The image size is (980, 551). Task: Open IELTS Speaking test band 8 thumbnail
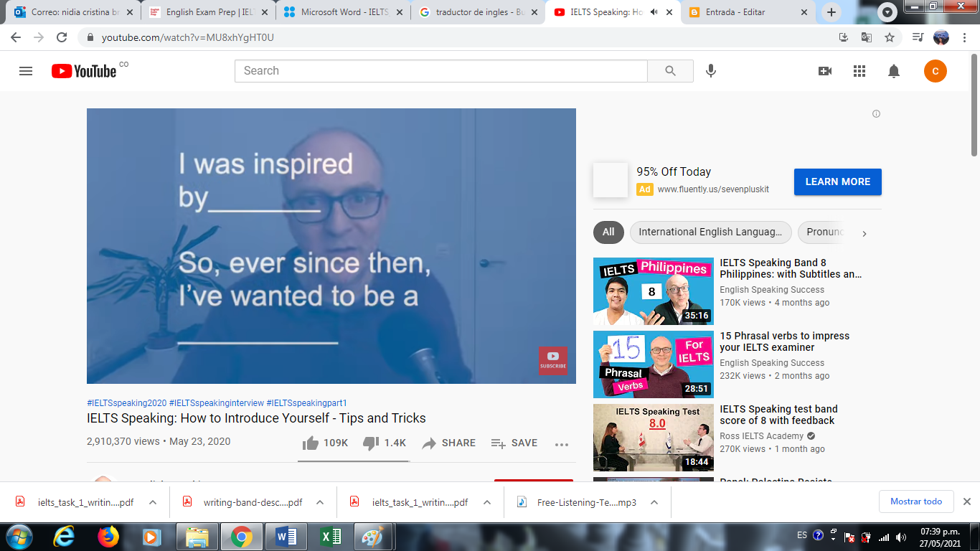pyautogui.click(x=654, y=438)
